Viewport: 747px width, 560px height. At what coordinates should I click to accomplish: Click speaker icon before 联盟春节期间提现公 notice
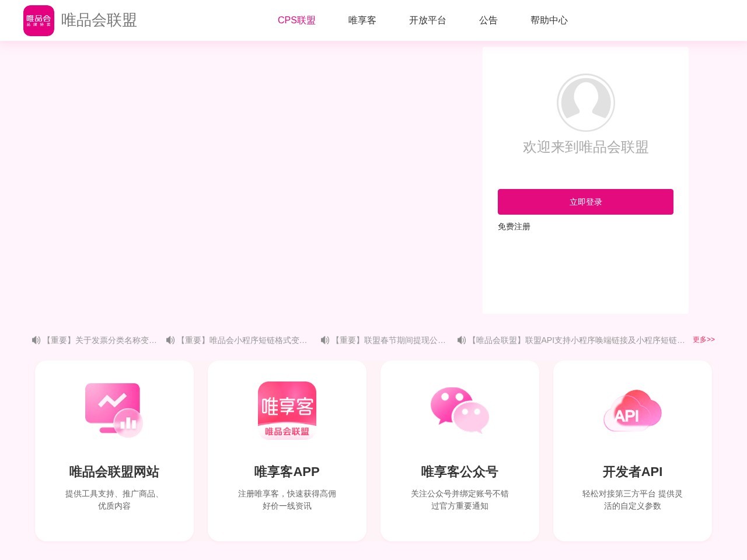pyautogui.click(x=325, y=340)
